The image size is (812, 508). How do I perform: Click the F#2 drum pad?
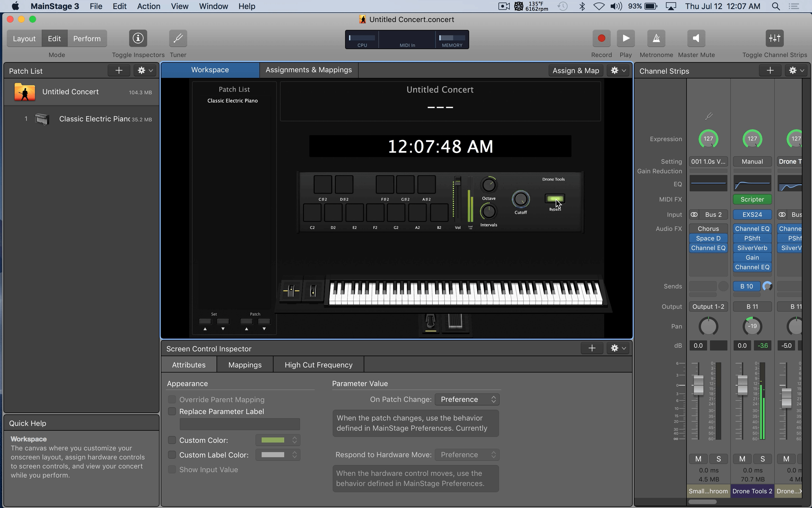(x=385, y=185)
